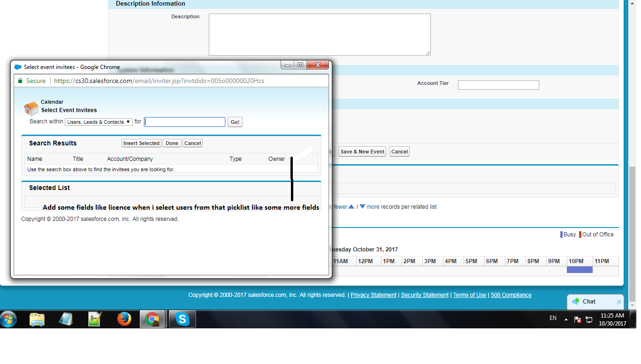Screen dimensions: 641x364
Task: Click the Owner column header
Action: point(277,159)
